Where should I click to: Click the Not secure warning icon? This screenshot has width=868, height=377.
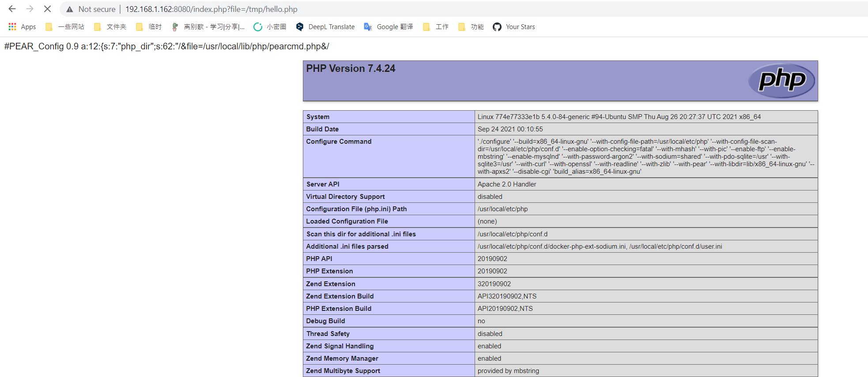(x=70, y=9)
